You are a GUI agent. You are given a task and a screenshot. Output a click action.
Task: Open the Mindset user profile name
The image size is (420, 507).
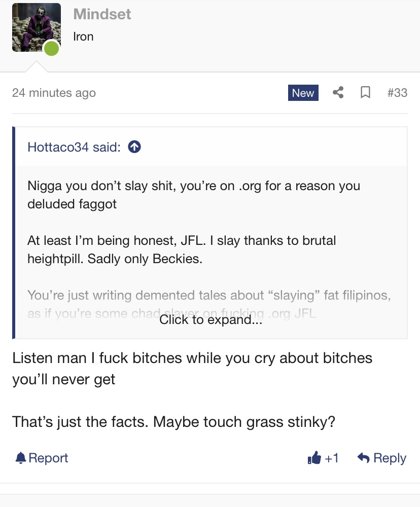102,14
